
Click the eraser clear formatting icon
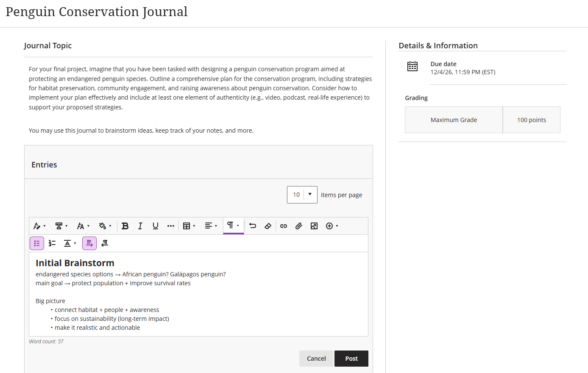[x=268, y=226]
